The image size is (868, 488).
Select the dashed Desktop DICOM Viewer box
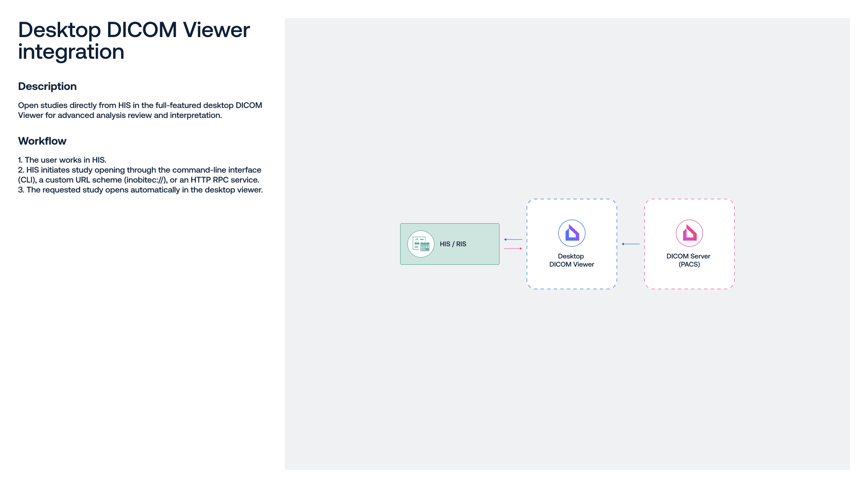click(572, 244)
